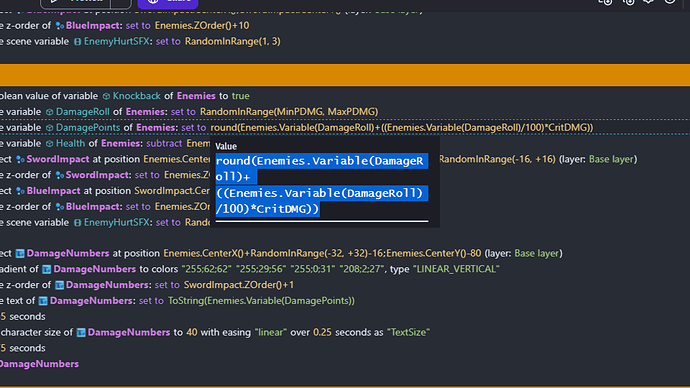Screen dimensions: 690x388
Task: Click the DamagePoints variable icon
Action: (50, 128)
